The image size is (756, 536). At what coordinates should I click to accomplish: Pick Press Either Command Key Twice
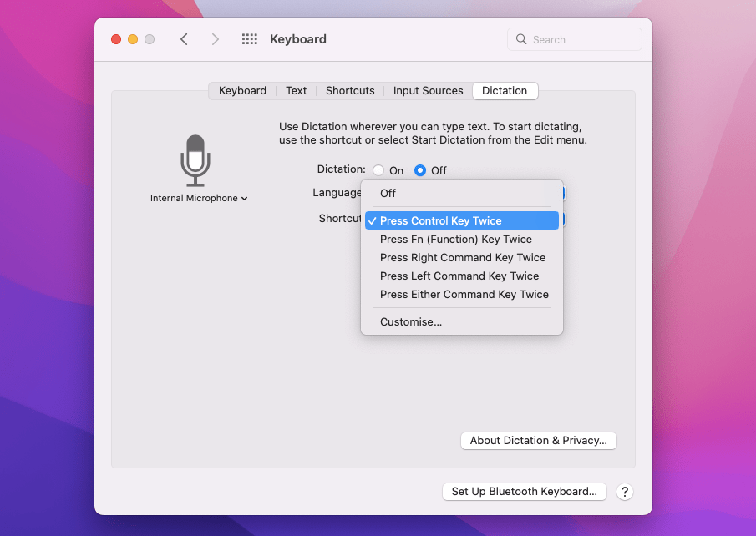(x=462, y=294)
